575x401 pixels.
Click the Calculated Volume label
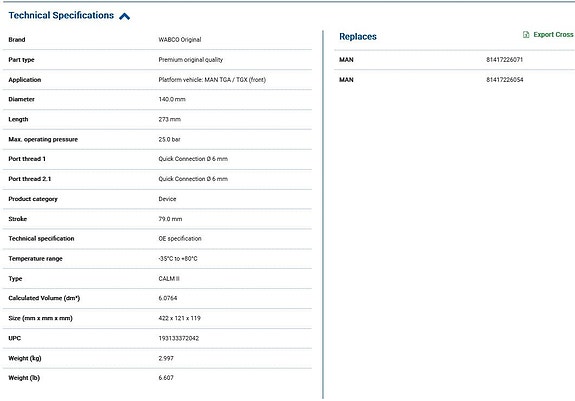coord(44,298)
